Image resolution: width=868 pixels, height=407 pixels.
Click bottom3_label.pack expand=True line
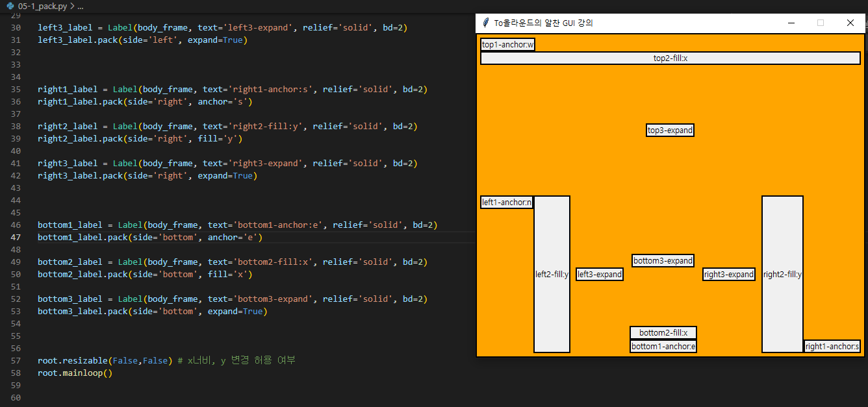pos(153,312)
